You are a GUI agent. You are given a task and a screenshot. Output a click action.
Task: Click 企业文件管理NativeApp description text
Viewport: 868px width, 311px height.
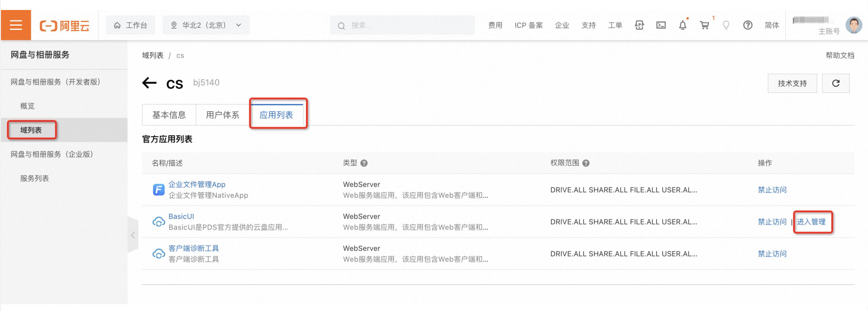point(208,195)
